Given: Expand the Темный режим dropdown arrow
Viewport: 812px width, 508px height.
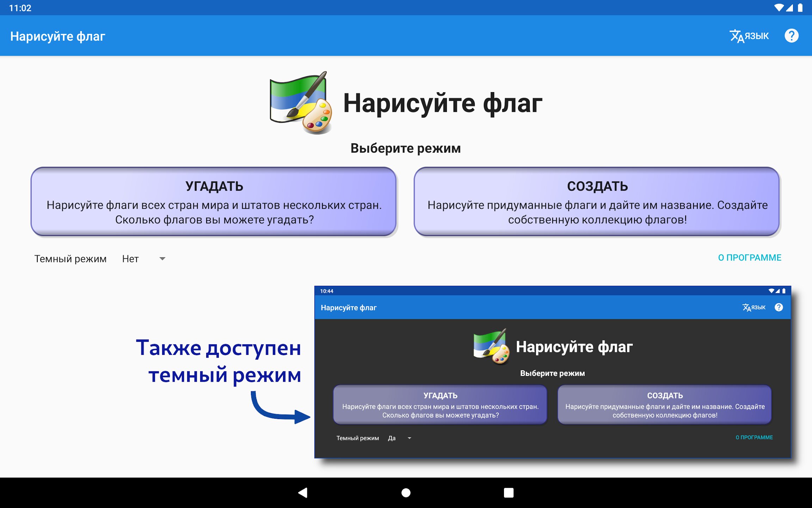Looking at the screenshot, I should pyautogui.click(x=162, y=259).
